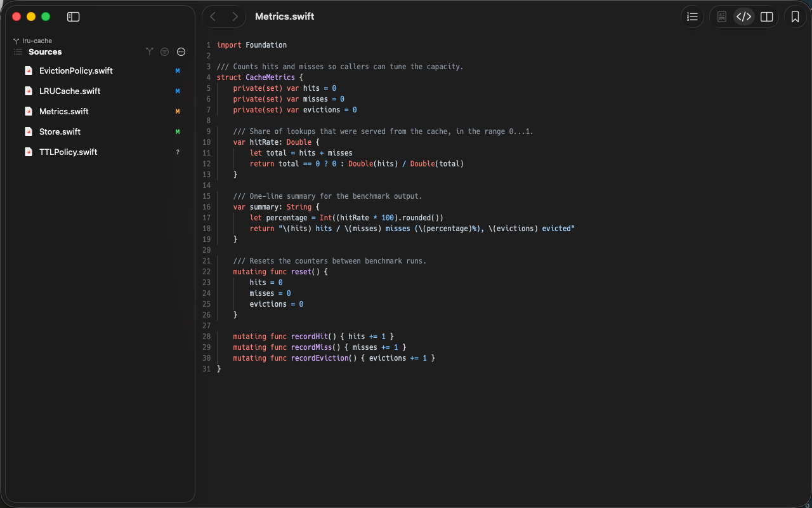Click the 'import Foundation' line

(x=252, y=45)
